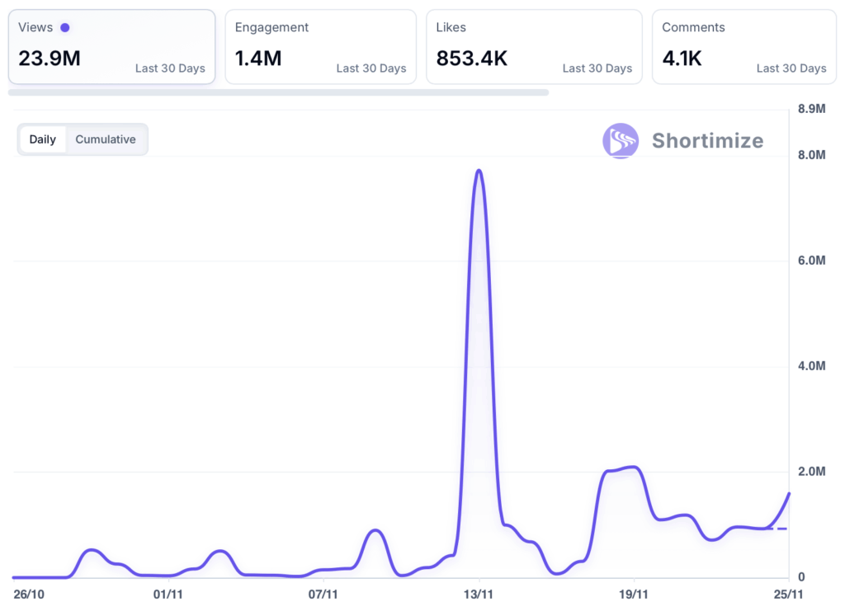Screen dimensions: 845x616
Task: Click the 07/11 date axis label
Action: click(x=323, y=593)
